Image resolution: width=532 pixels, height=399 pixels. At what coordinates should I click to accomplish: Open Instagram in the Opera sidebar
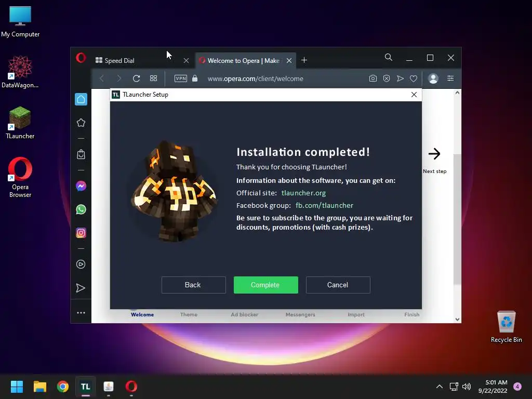81,233
